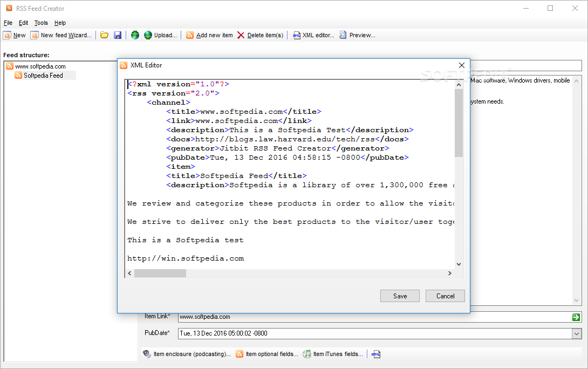Click the XML editor scroll down arrow

pyautogui.click(x=459, y=264)
